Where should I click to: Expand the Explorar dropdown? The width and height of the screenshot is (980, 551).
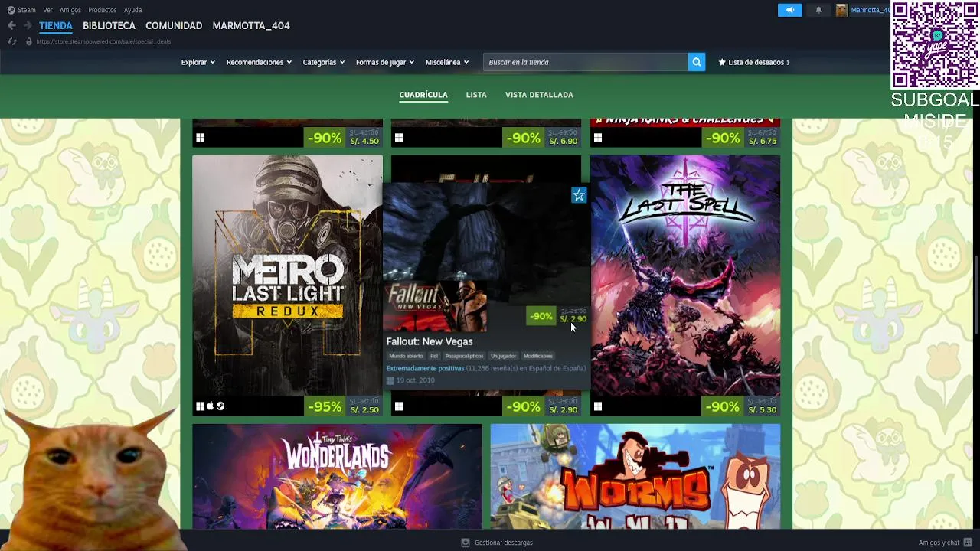198,62
